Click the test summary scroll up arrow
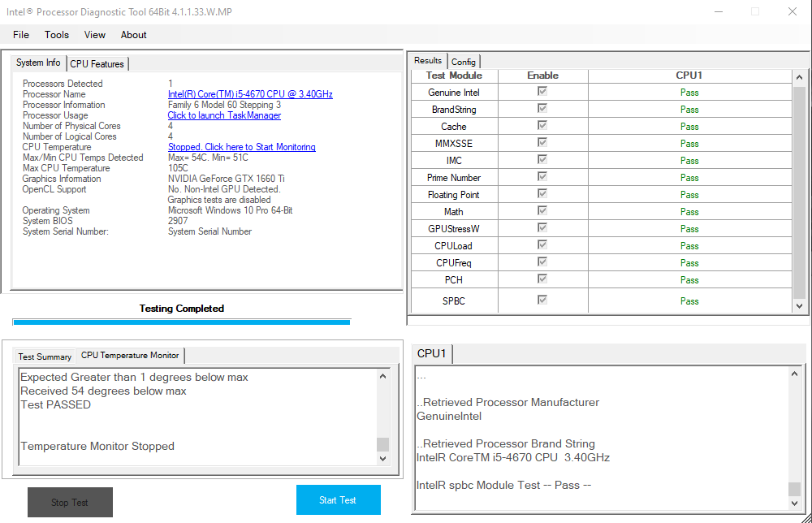 (x=382, y=377)
